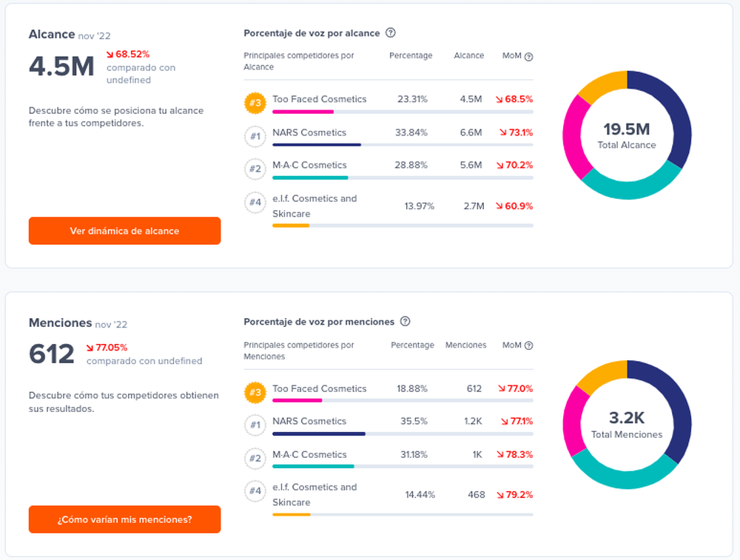Click MoM help icon in Menciones table
This screenshot has width=740, height=560.
[x=528, y=345]
